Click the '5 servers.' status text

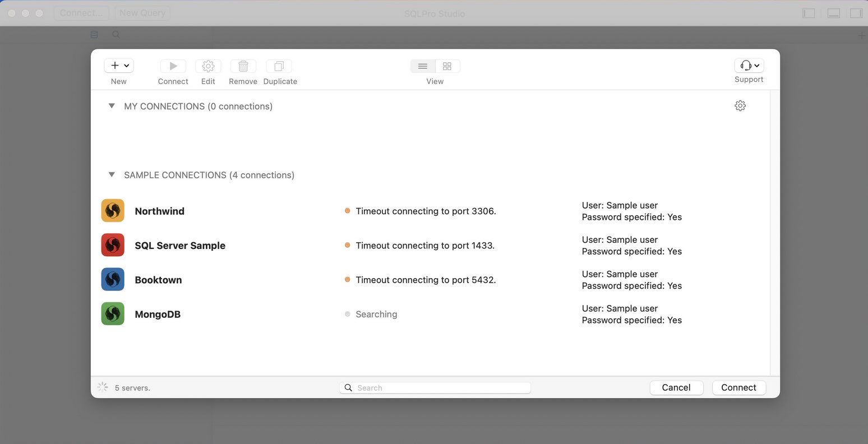132,388
